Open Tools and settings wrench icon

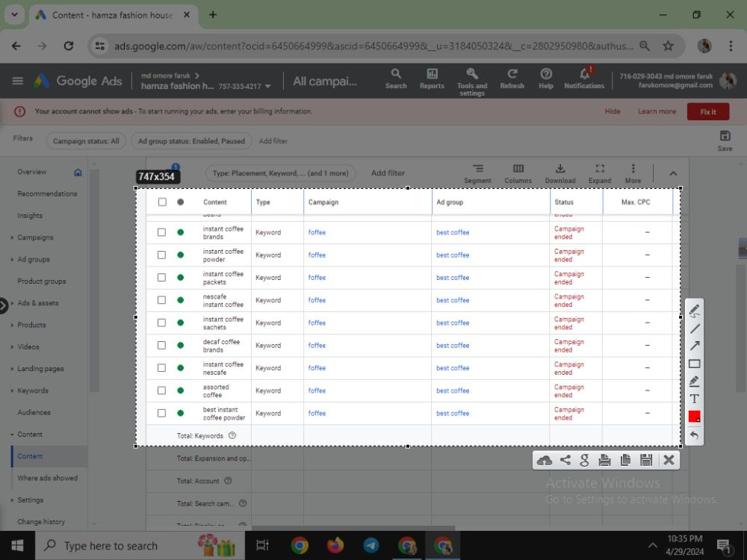pyautogui.click(x=472, y=73)
